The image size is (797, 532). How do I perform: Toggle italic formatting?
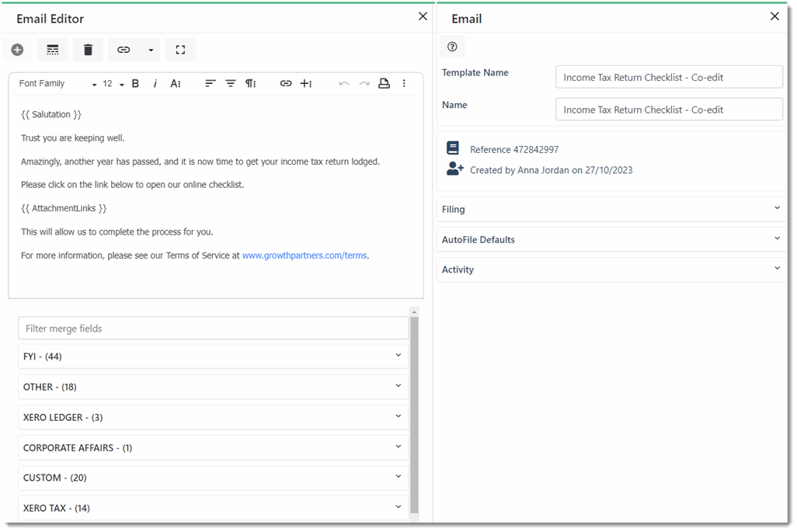(x=155, y=83)
